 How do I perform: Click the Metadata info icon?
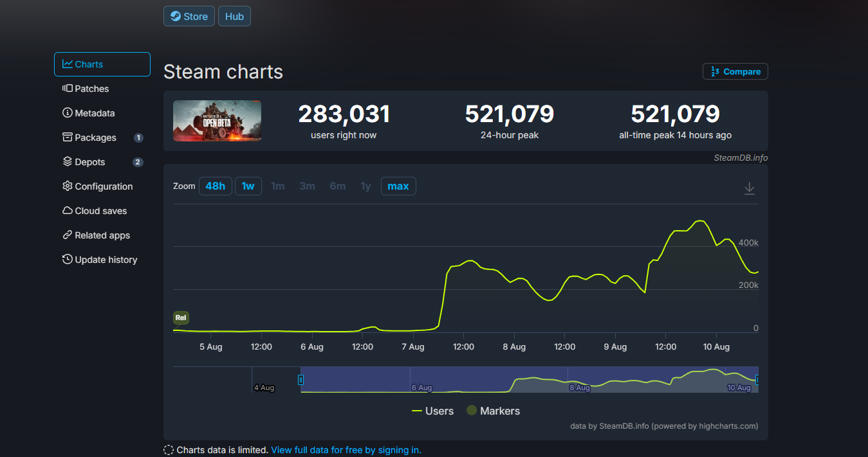tap(67, 113)
